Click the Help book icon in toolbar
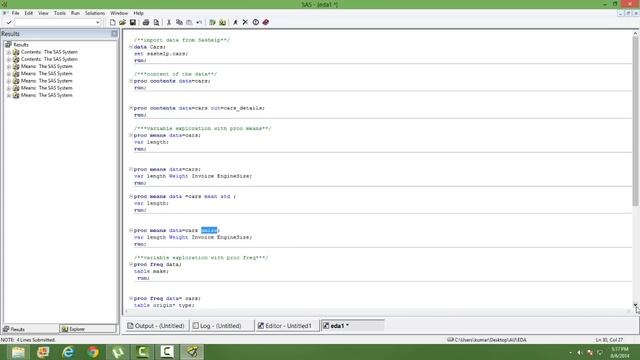Viewport: 640px width, 360px height. [266, 22]
